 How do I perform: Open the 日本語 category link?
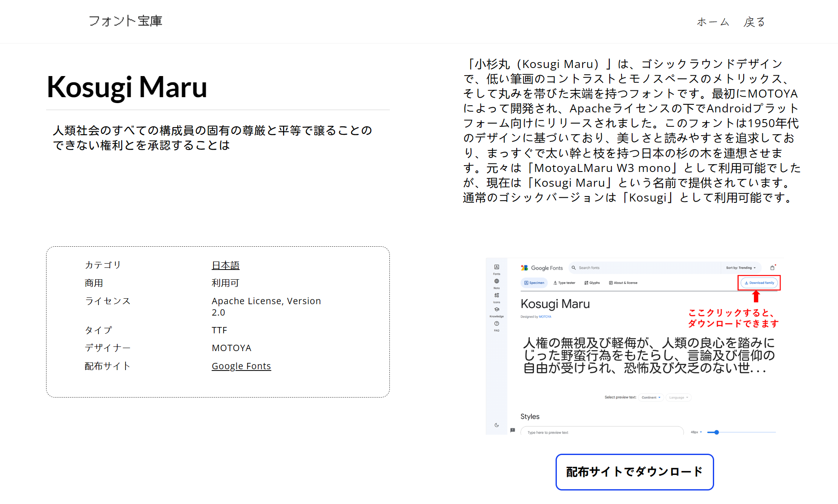[225, 265]
